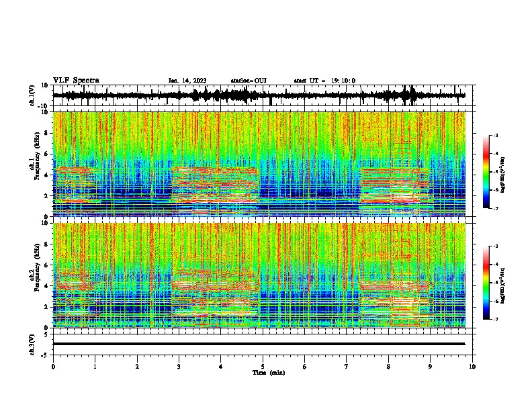The width and height of the screenshot is (532, 411).
Task: Click time axis tick label "4"
Action: point(221,367)
